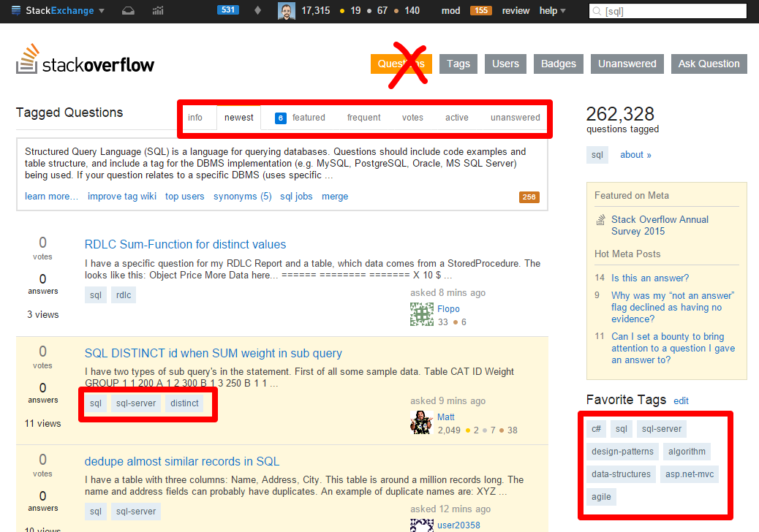The width and height of the screenshot is (759, 532).
Task: Open the mod tools link
Action: click(x=450, y=11)
